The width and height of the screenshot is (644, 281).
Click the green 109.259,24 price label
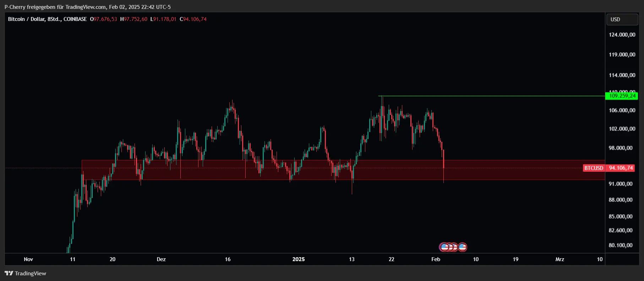pos(622,96)
